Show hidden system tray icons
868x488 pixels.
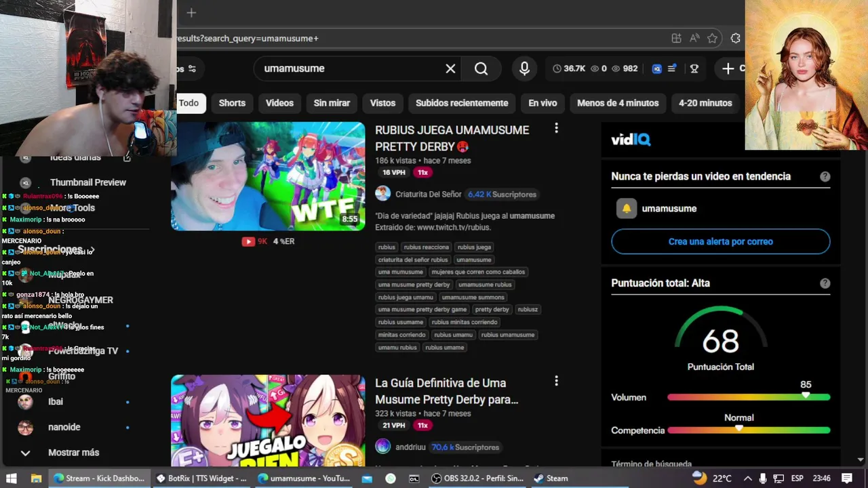(748, 479)
